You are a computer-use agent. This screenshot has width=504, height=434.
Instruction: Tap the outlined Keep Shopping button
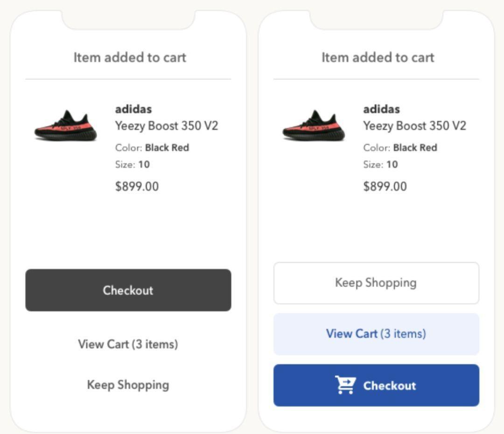coord(377,283)
